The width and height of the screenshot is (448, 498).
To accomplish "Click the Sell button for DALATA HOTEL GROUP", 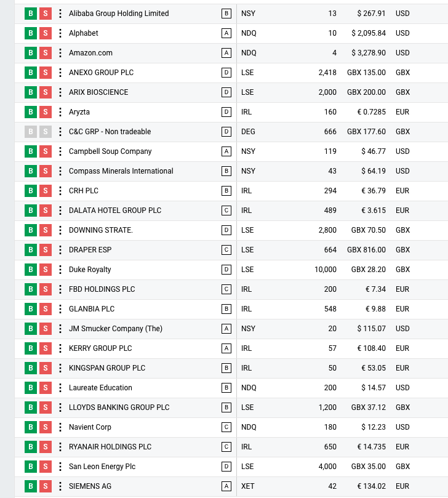I will coord(46,211).
